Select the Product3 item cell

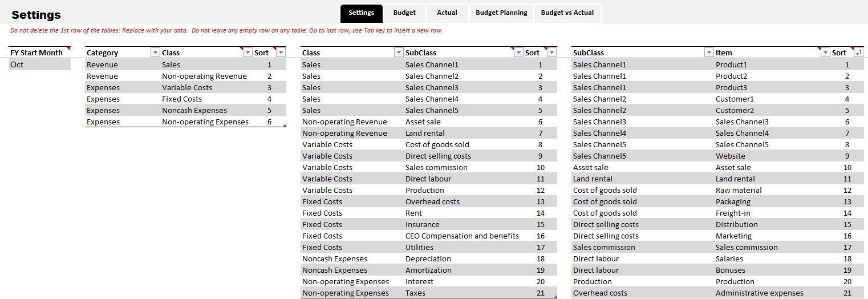pyautogui.click(x=772, y=87)
